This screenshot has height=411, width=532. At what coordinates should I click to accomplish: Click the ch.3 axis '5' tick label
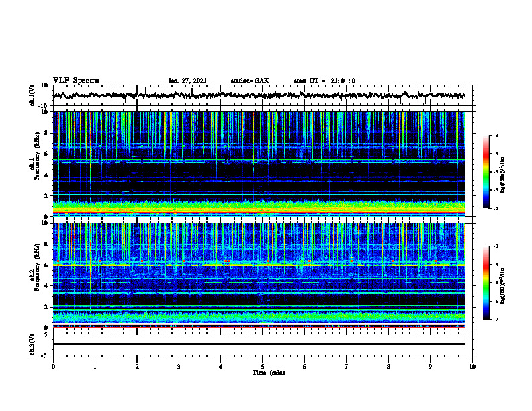tap(46, 334)
